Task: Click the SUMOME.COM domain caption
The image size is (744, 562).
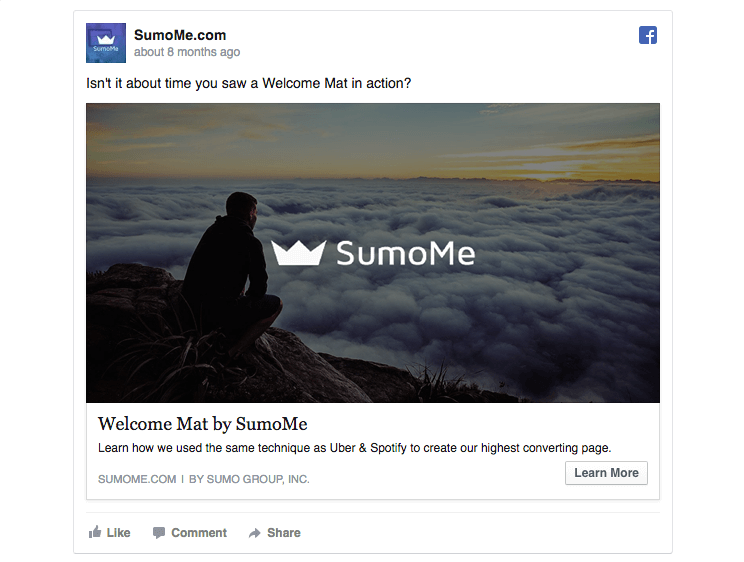Action: point(137,479)
